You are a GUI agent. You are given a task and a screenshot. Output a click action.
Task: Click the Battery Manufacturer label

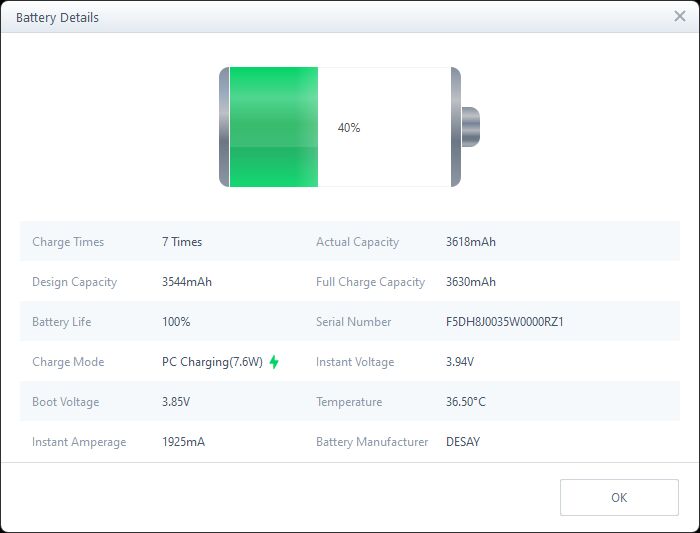(372, 442)
